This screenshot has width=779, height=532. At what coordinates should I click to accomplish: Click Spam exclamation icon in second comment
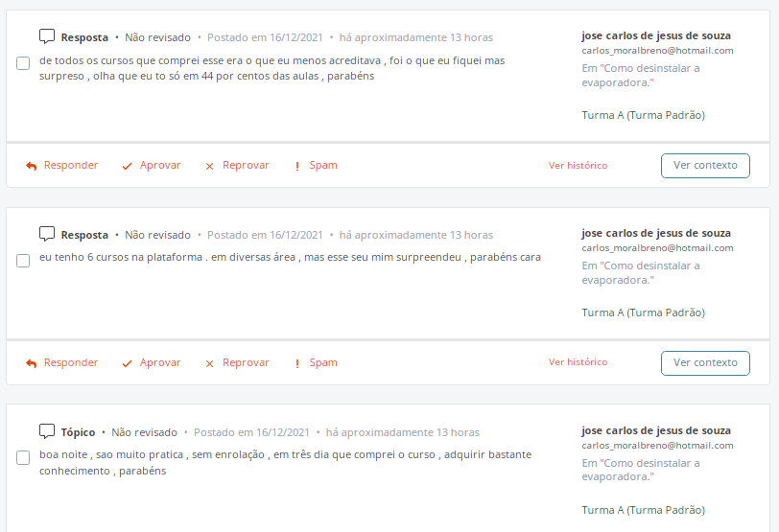tap(297, 363)
